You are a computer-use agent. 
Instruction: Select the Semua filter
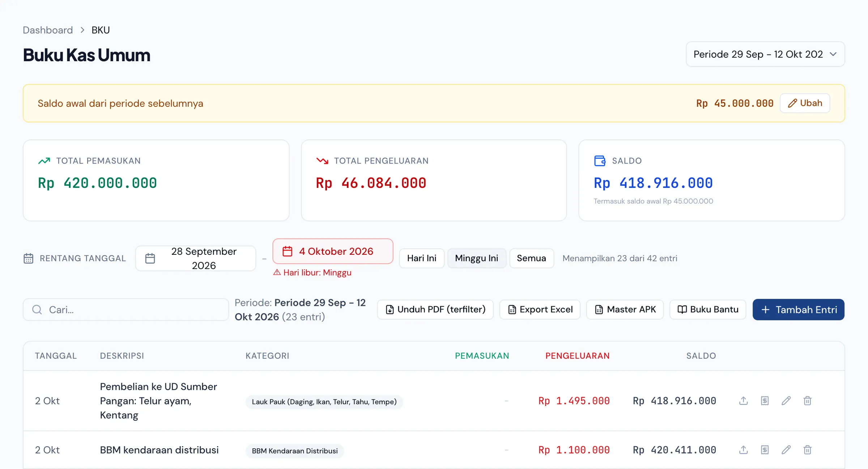pyautogui.click(x=532, y=258)
